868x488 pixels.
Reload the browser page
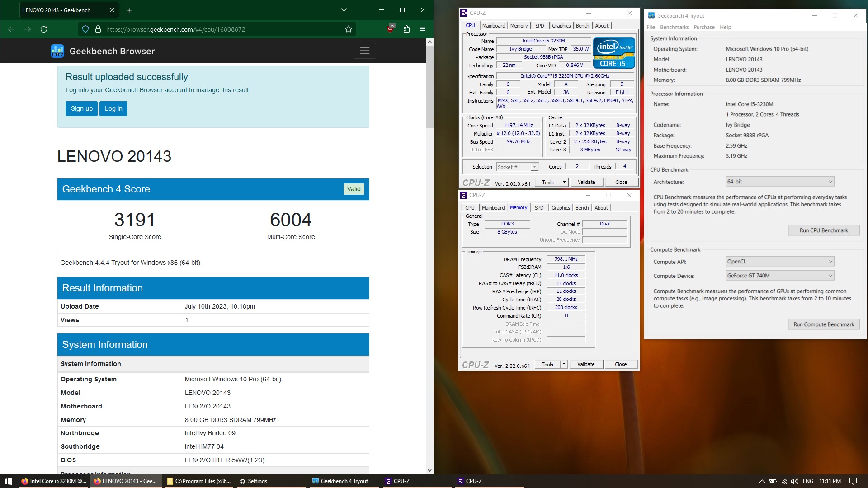[x=44, y=29]
